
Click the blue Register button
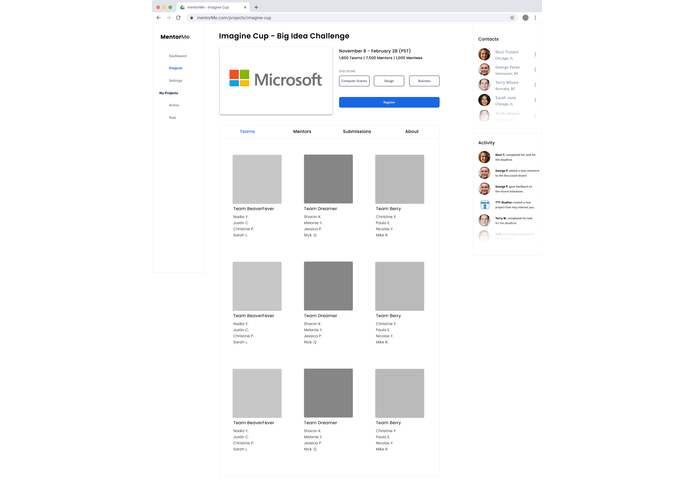pos(389,102)
